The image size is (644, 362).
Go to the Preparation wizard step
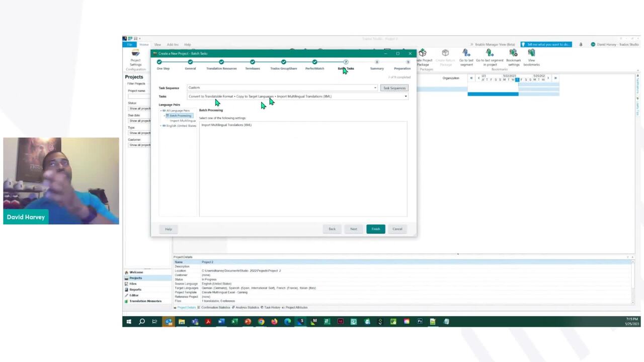click(x=402, y=68)
